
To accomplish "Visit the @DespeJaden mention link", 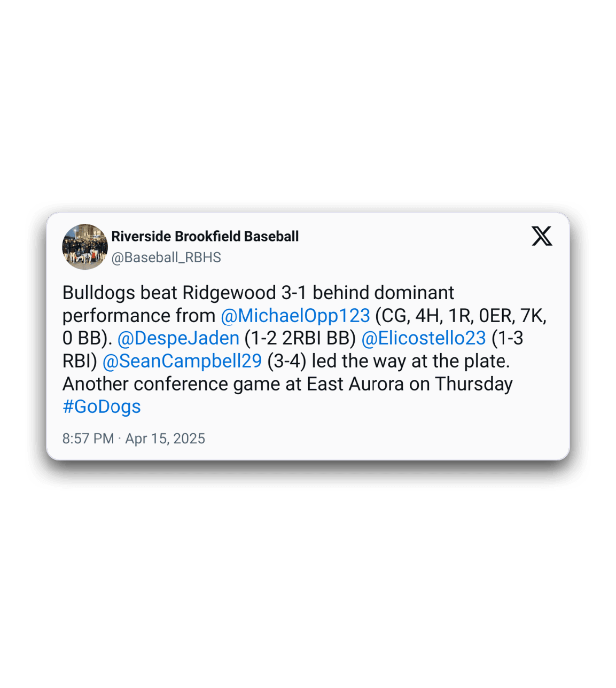I will [x=178, y=338].
